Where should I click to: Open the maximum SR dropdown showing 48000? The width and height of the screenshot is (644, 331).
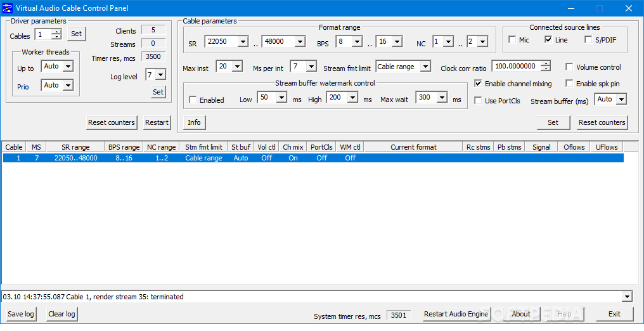[299, 41]
